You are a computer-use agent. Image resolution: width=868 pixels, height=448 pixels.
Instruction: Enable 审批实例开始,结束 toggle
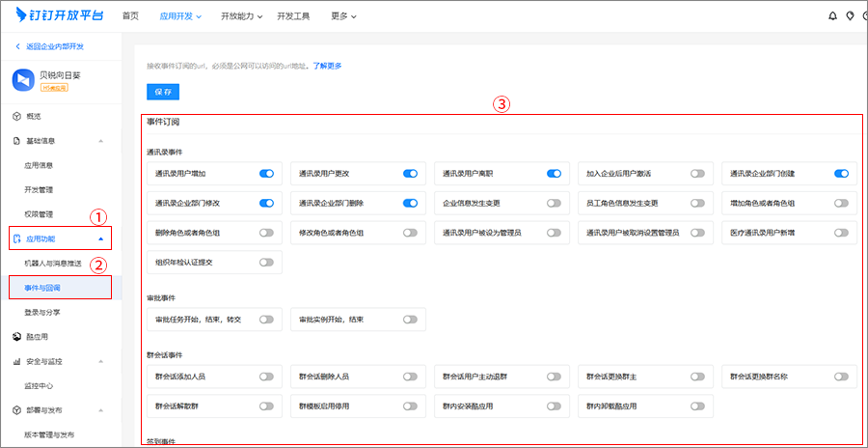point(410,320)
